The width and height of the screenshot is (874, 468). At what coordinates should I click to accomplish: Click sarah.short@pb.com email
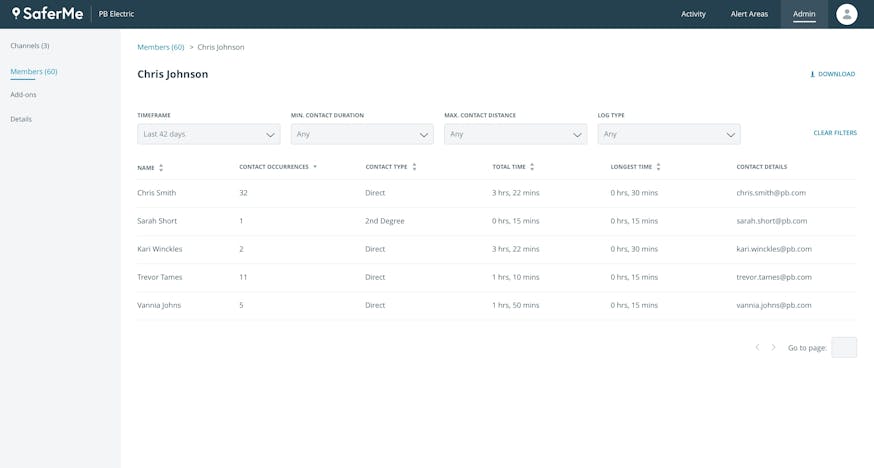771,221
